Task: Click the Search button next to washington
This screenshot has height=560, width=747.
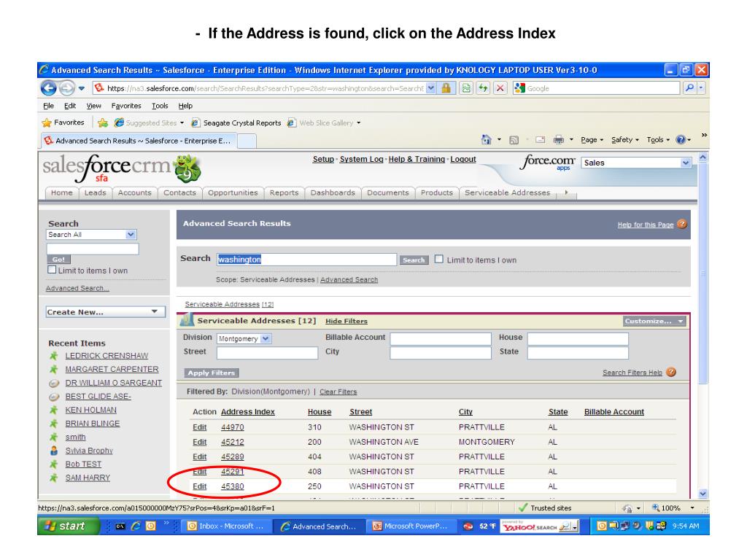Action: tap(414, 260)
